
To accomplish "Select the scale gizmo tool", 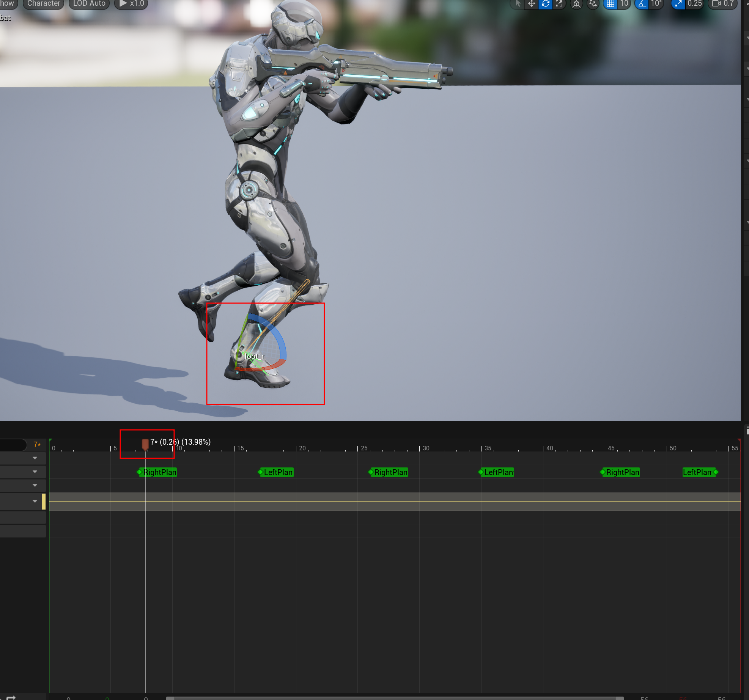I will (x=559, y=4).
